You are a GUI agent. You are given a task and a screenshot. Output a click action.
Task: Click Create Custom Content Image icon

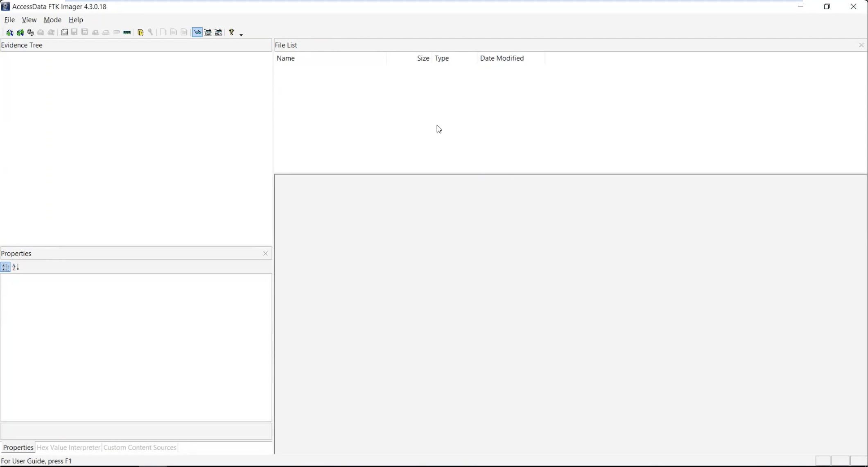106,32
